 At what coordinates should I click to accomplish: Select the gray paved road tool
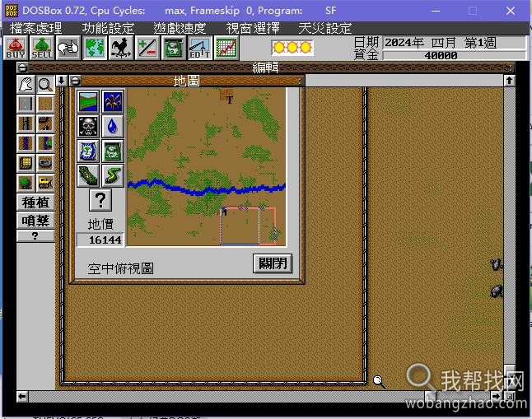tap(26, 104)
